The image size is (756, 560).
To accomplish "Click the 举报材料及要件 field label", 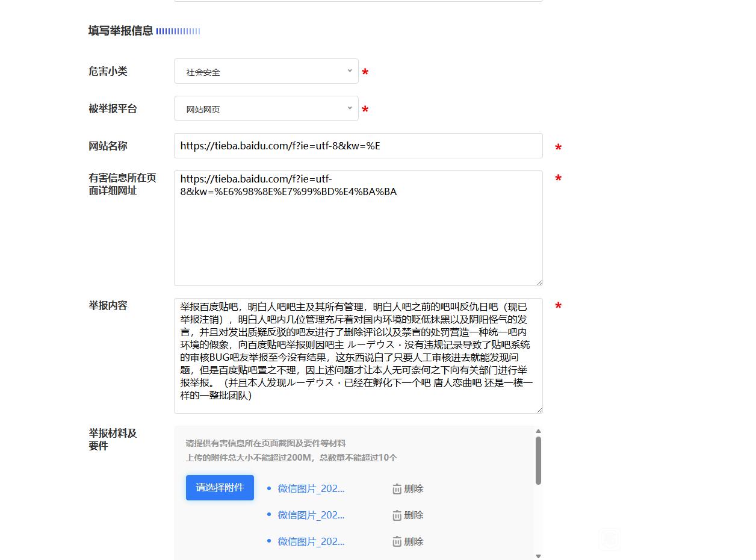I will click(x=113, y=440).
